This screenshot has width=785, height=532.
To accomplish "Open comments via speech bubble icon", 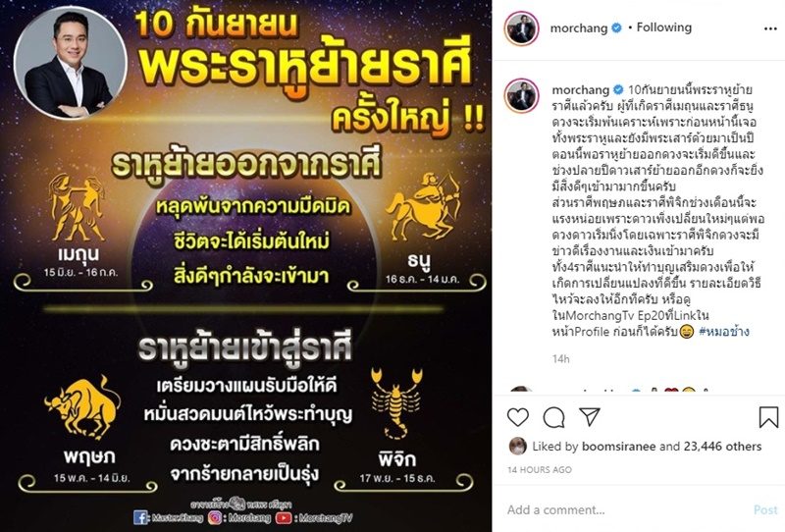I will click(553, 417).
